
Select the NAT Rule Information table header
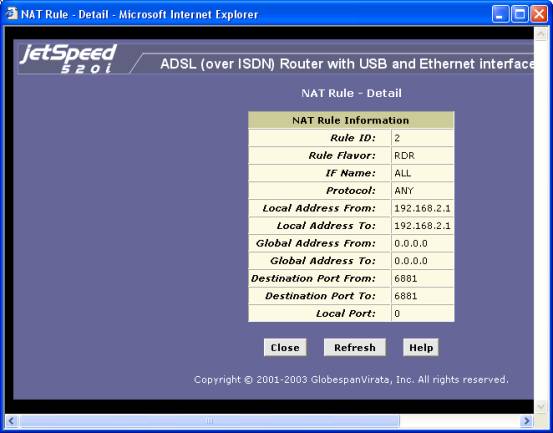coord(351,120)
